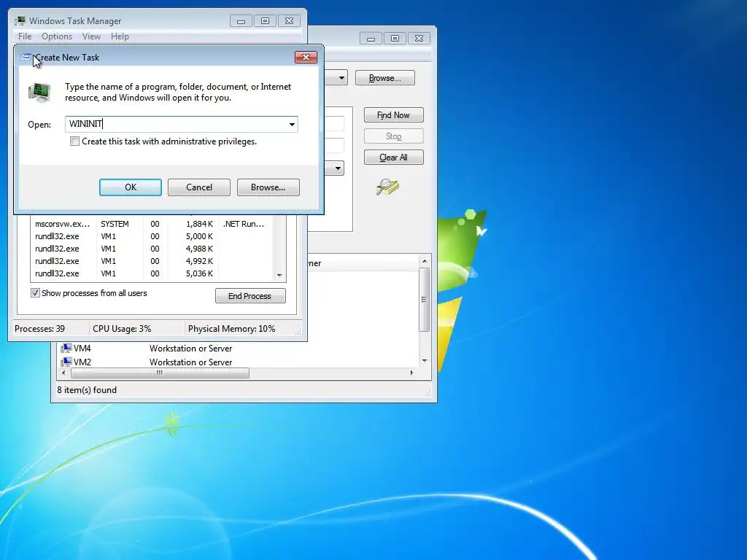
Task: Click Workstation or Server text for VM4
Action: coord(191,349)
